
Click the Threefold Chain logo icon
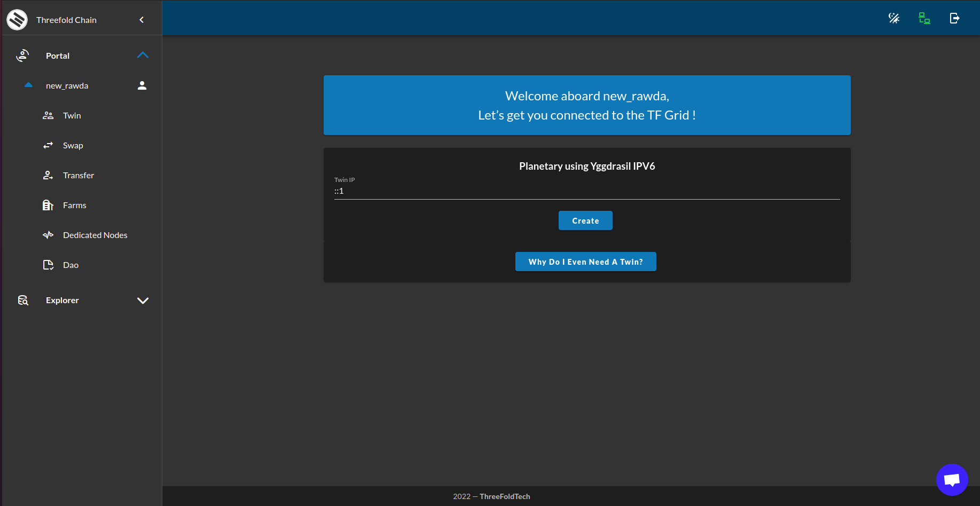(17, 20)
